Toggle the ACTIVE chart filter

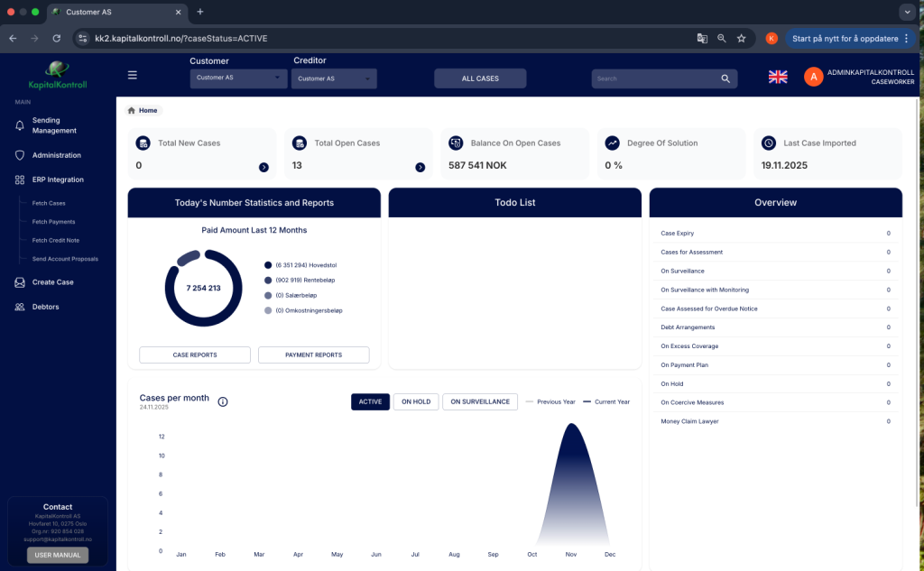coord(370,401)
